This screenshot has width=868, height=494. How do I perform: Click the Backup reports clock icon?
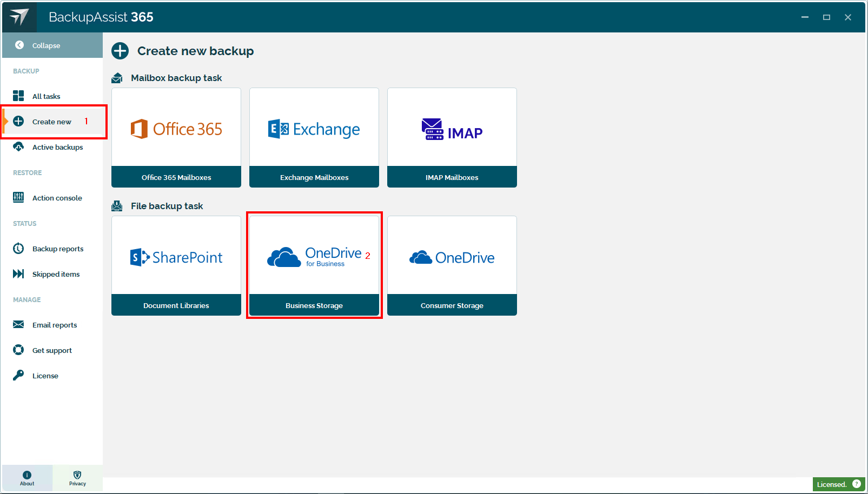(18, 249)
